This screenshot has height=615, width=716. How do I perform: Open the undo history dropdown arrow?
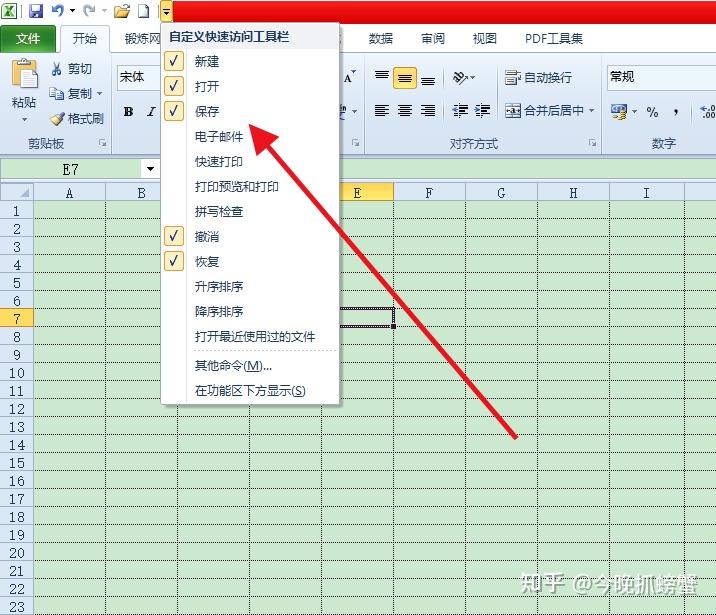point(72,11)
